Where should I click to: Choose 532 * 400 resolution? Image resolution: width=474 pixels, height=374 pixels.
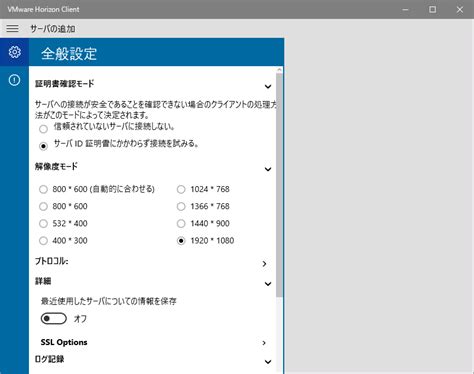[43, 223]
